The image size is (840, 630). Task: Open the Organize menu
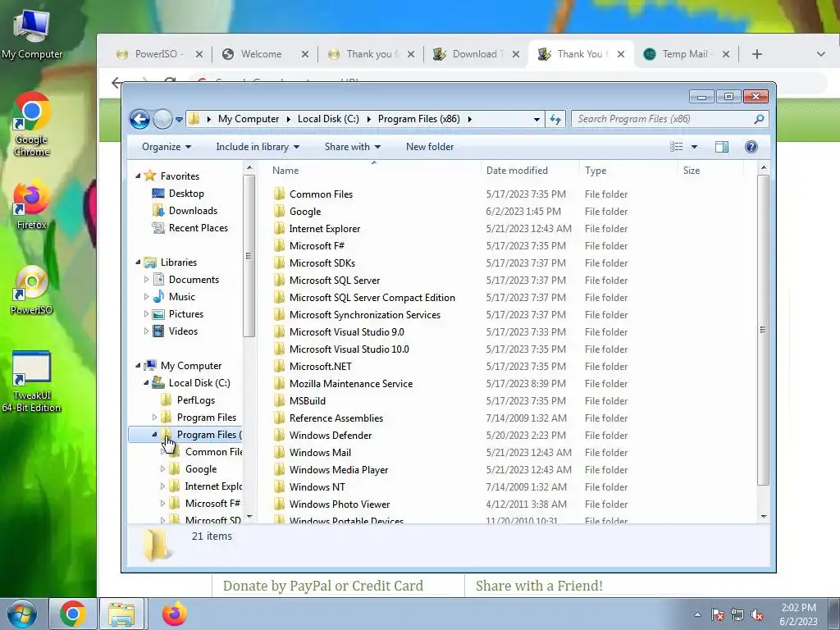(x=167, y=147)
